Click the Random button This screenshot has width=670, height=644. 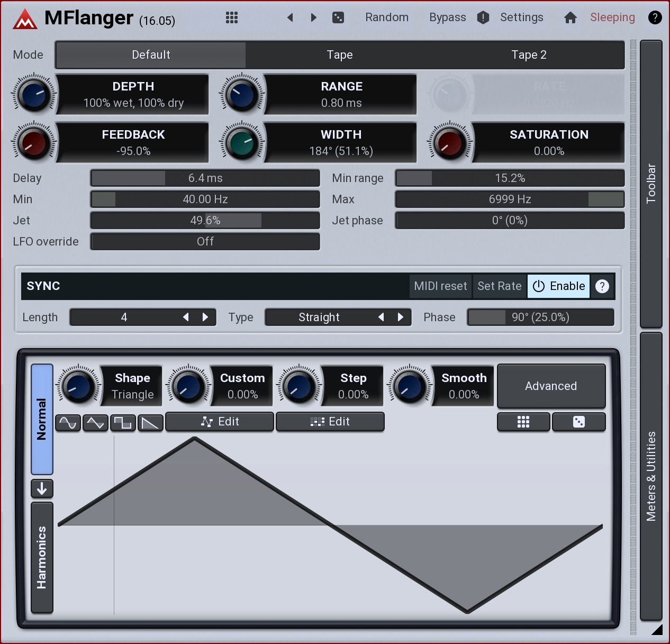(x=387, y=17)
